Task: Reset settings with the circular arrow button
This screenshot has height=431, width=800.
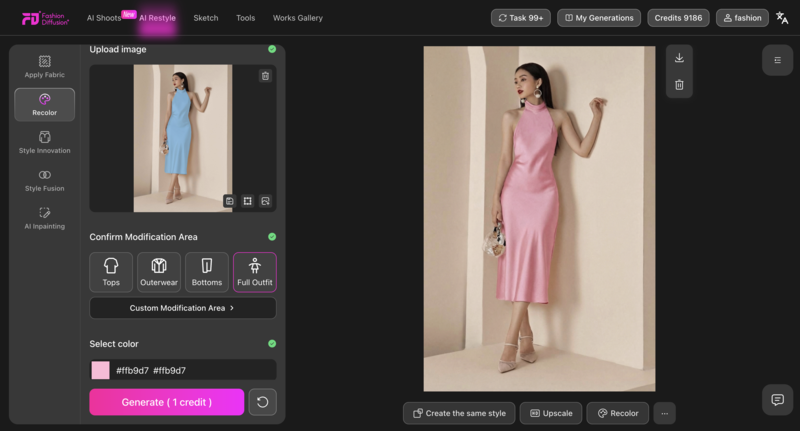Action: coord(262,402)
